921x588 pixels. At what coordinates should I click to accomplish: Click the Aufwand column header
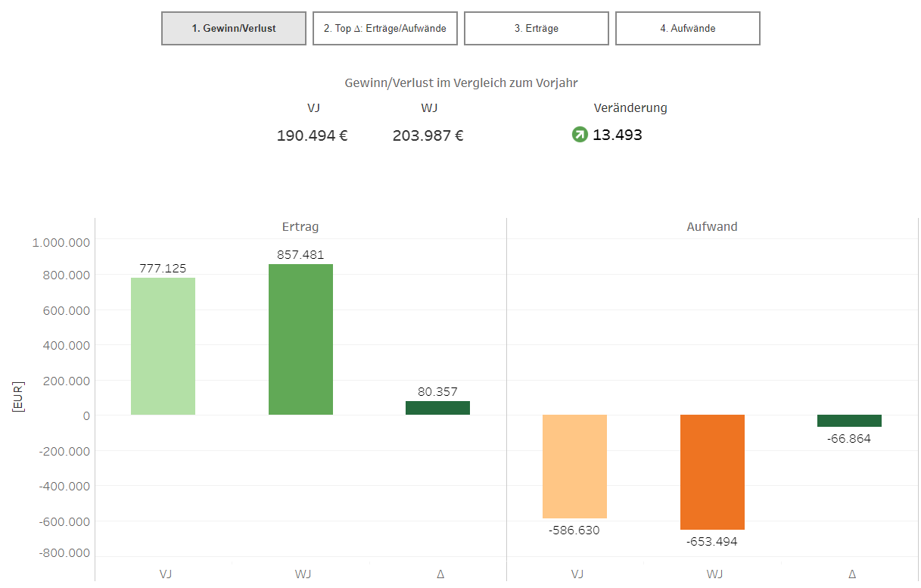pos(712,226)
